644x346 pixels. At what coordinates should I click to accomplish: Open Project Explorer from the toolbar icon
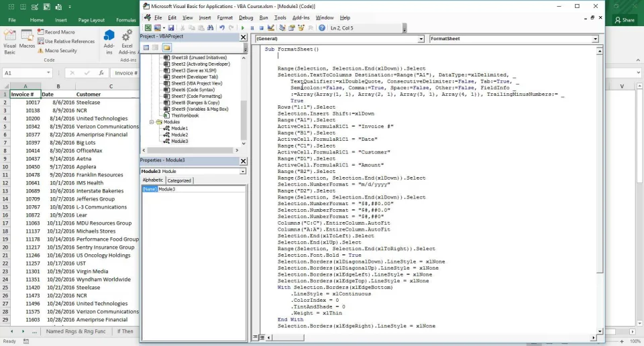[282, 28]
